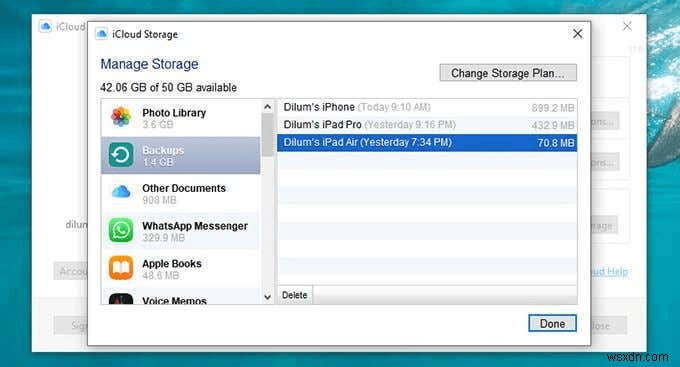Screen dimensions: 680x367
Task: Click the iCloud Storage title bar cloud icon
Action: point(101,34)
